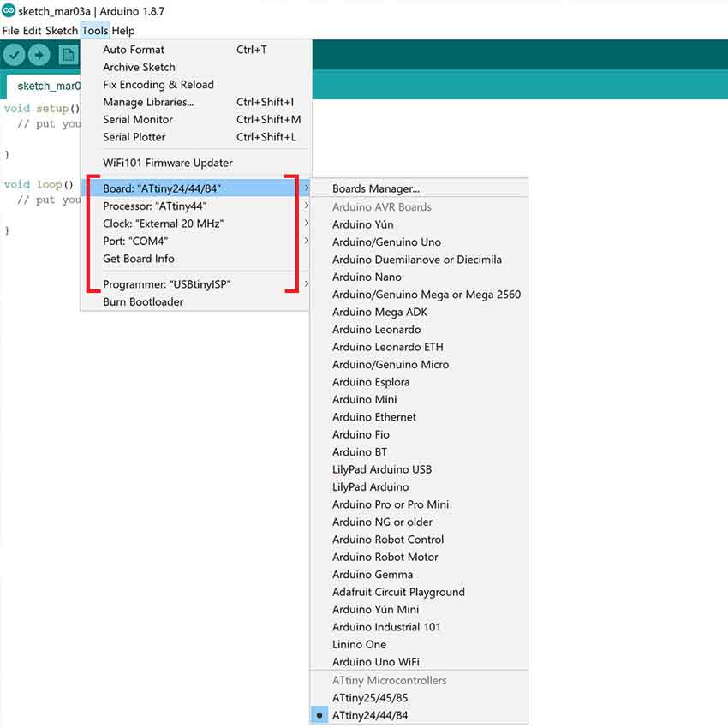Select the sketch_mar03a editor tab
Screen dimensions: 728x728
click(44, 86)
